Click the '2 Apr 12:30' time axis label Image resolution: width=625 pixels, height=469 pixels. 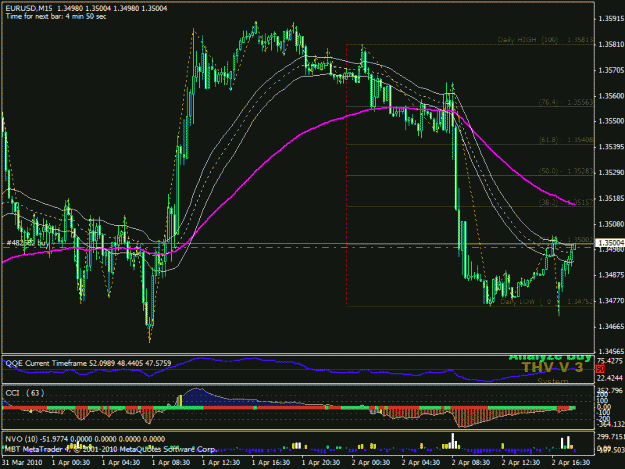point(521,463)
